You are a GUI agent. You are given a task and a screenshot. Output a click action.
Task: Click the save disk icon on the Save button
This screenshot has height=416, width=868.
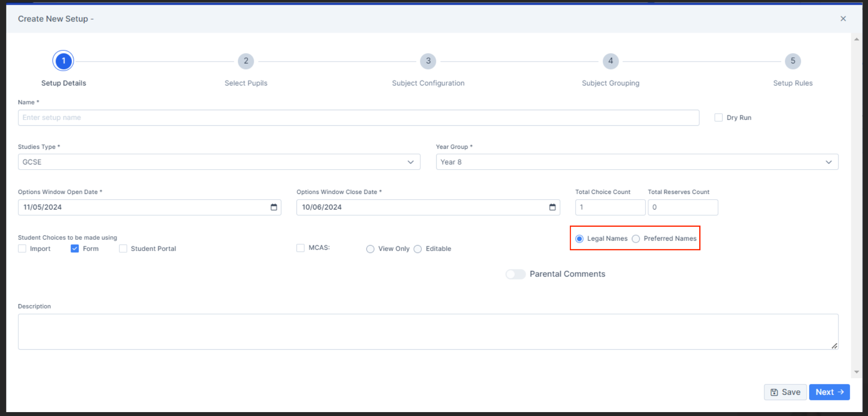click(774, 392)
